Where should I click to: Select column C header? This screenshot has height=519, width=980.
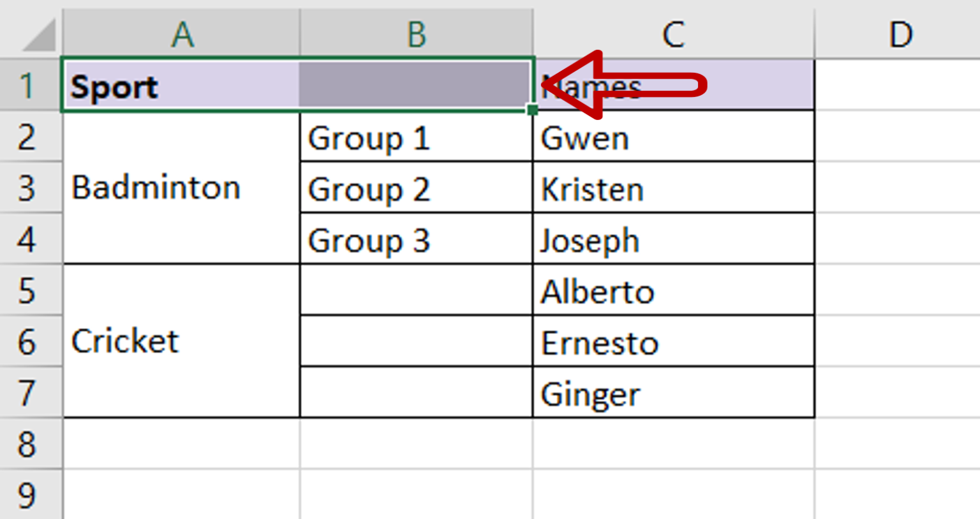coord(673,35)
